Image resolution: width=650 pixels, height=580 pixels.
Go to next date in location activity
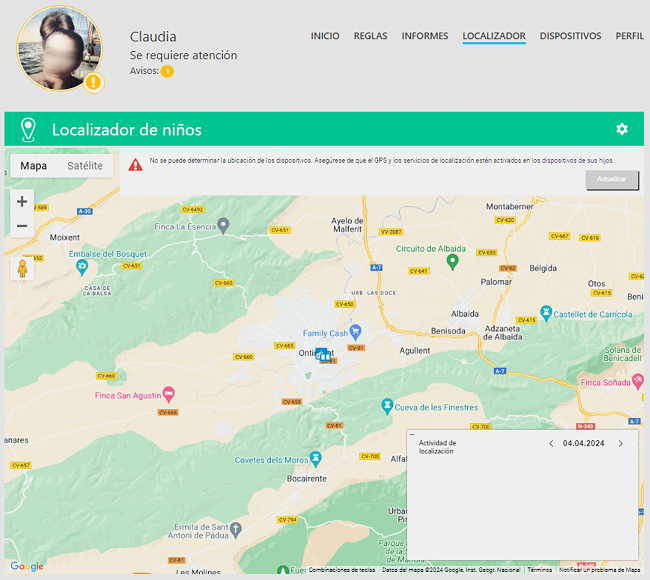pos(620,443)
